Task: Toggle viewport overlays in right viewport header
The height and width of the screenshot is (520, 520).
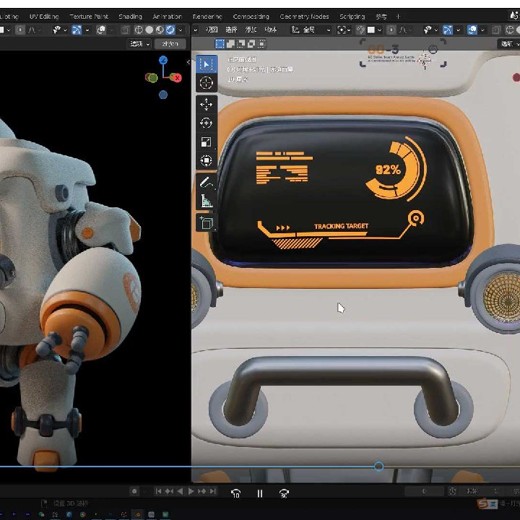Action: [472, 30]
